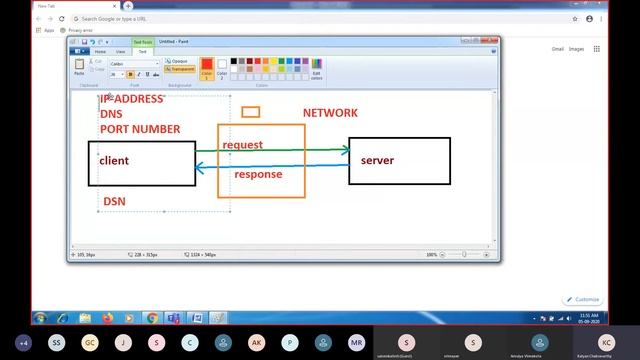Toggle Underline text formatting
The height and width of the screenshot is (360, 640).
click(x=147, y=74)
